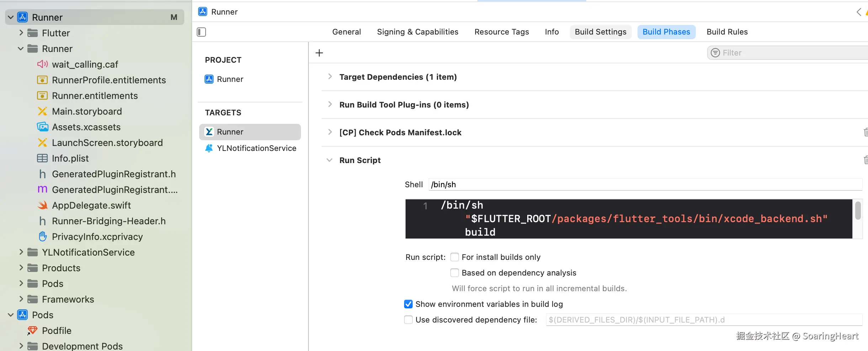
Task: Click the Runner.entitlements file icon
Action: (x=42, y=95)
